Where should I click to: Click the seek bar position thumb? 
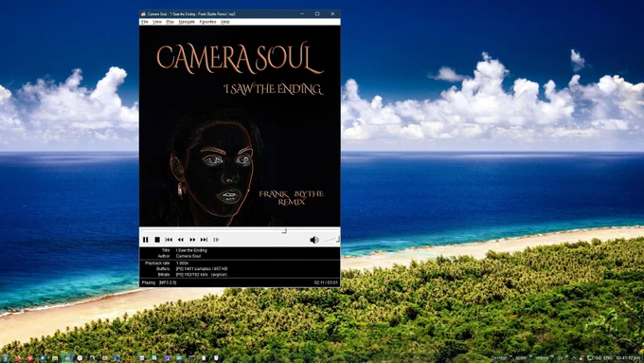click(284, 231)
